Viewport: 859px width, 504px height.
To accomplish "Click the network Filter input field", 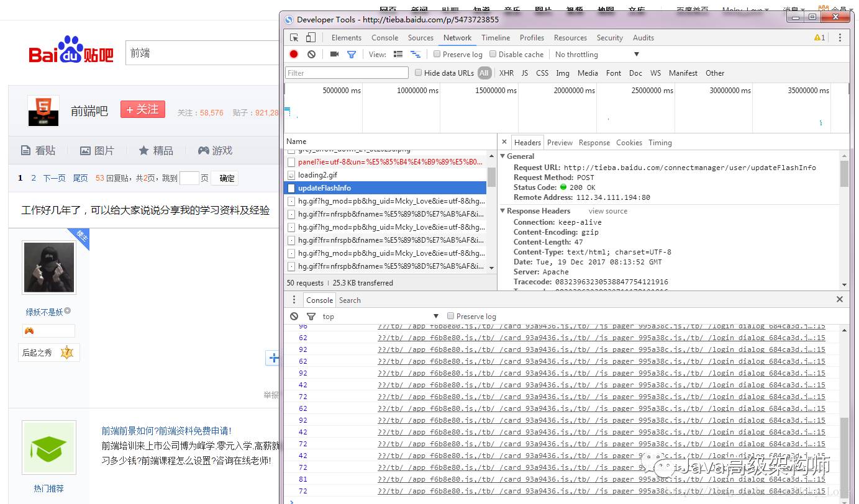I will [x=347, y=73].
